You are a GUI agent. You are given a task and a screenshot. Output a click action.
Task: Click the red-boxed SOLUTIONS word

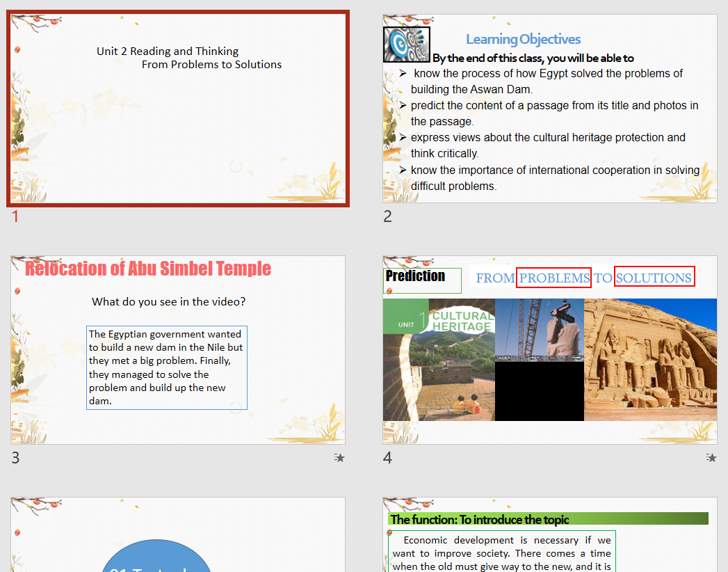click(x=654, y=278)
